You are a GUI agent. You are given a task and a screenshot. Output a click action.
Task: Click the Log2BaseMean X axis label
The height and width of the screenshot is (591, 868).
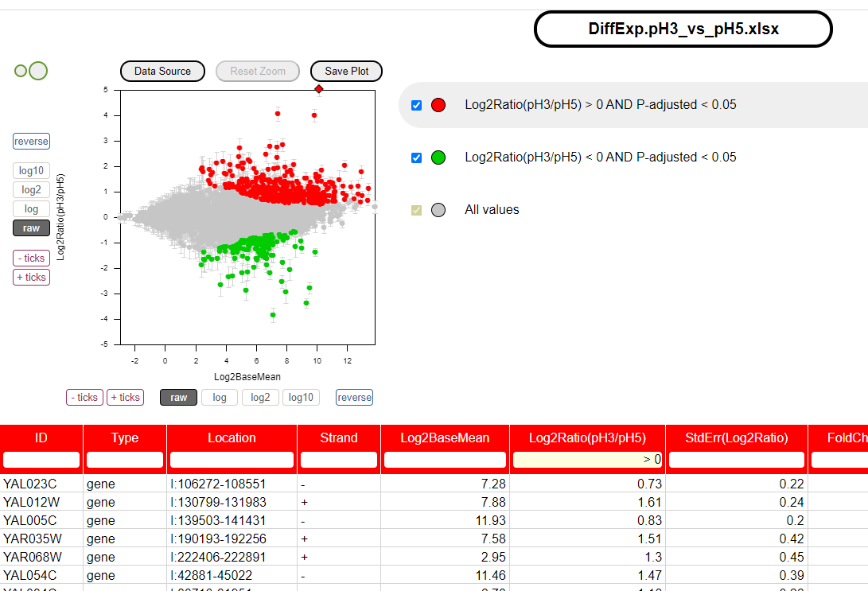(247, 377)
